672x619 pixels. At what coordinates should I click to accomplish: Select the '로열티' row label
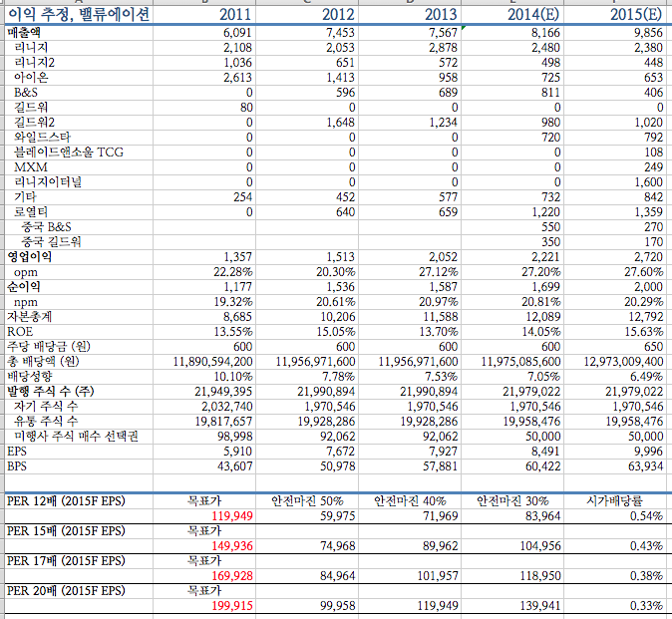[x=31, y=212]
